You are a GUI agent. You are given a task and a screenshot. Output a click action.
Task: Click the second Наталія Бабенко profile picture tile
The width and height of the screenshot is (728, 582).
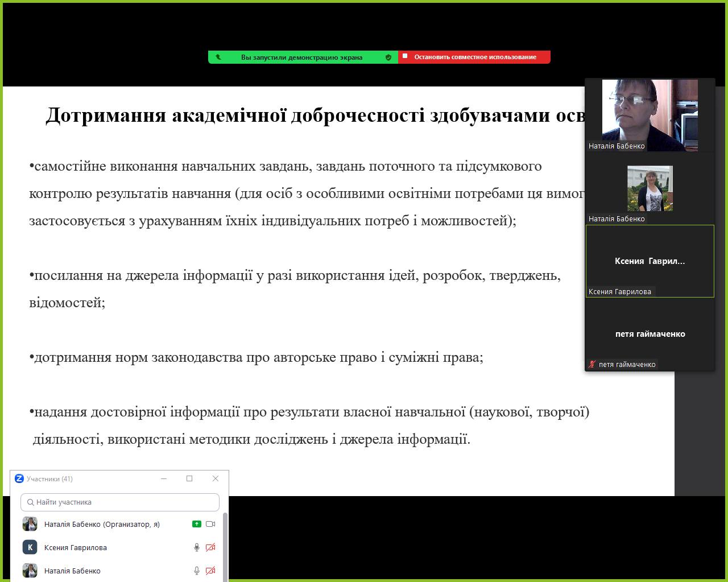(x=650, y=188)
